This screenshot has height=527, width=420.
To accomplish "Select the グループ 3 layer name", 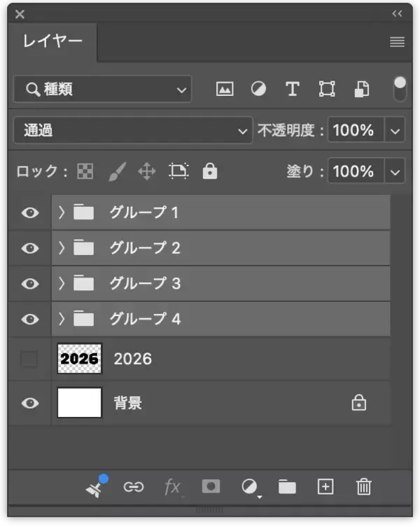I will coord(145,284).
